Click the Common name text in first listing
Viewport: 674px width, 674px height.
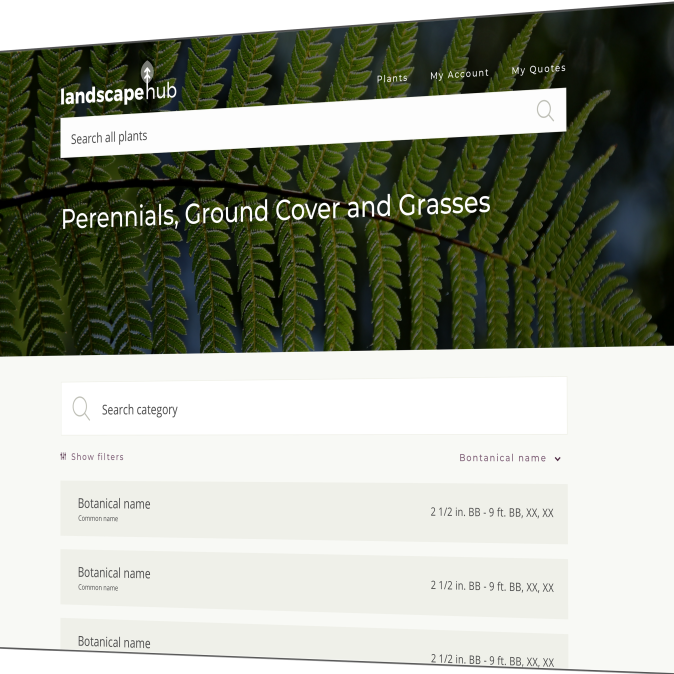98,519
